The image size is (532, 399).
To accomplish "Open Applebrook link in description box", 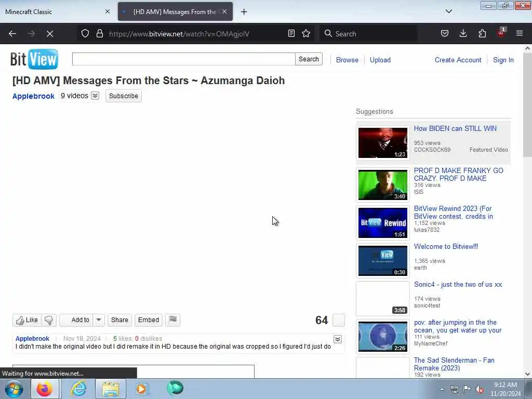I will [x=32, y=339].
